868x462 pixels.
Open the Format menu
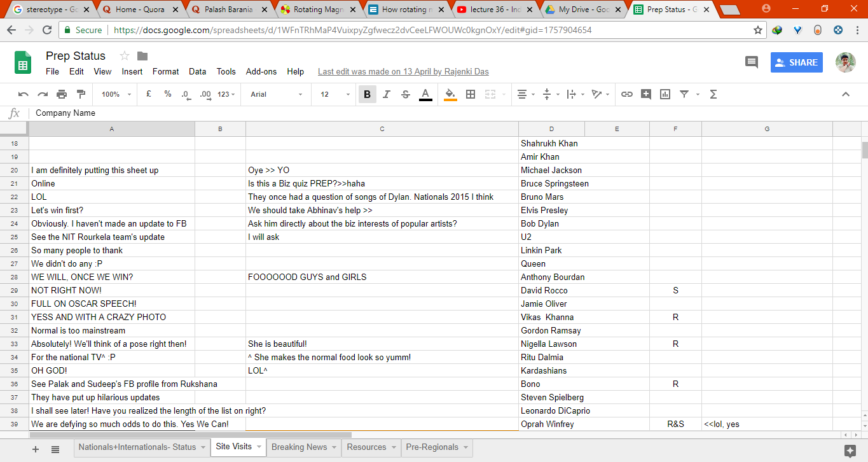click(165, 72)
